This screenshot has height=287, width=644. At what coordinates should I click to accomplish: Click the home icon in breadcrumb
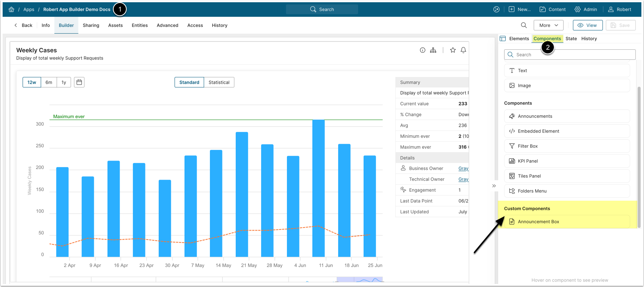(x=11, y=9)
